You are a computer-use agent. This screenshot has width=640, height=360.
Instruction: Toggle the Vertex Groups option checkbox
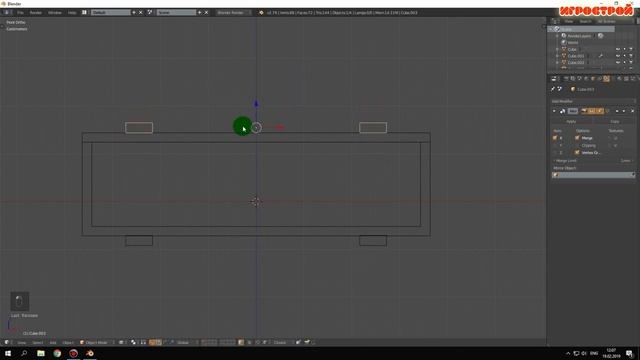click(x=577, y=153)
